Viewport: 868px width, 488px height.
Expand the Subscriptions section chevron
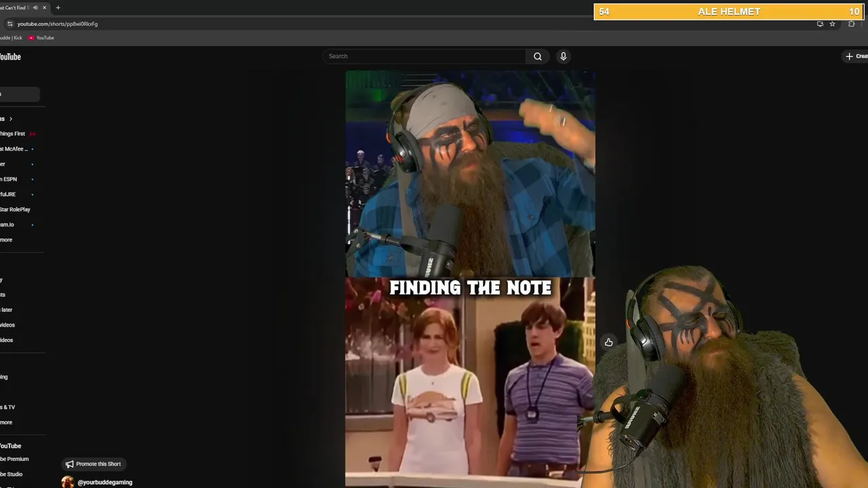[10, 119]
